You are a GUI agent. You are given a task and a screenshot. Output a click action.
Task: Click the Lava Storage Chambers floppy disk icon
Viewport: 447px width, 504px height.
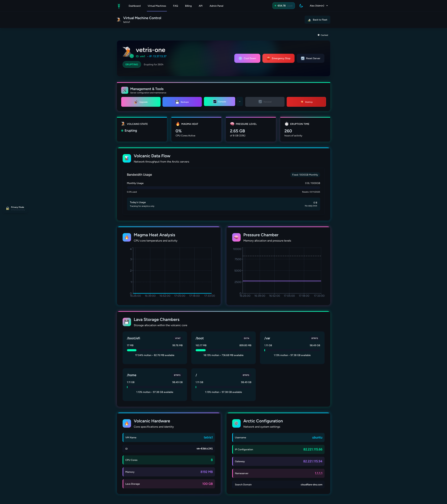pyautogui.click(x=127, y=322)
